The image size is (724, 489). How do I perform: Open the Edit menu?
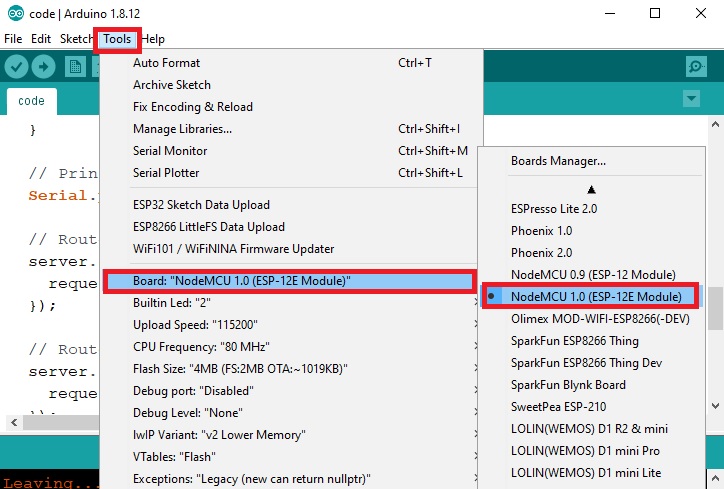(41, 39)
